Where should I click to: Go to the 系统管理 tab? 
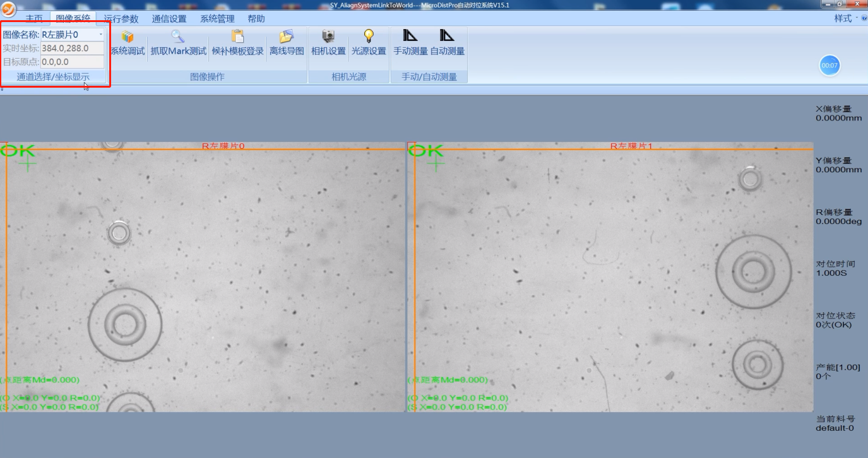pyautogui.click(x=217, y=19)
